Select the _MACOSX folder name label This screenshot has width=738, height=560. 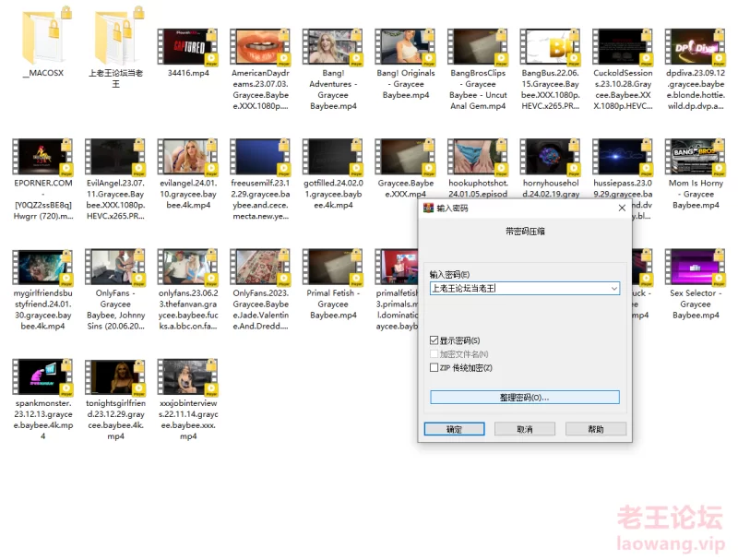pos(43,73)
